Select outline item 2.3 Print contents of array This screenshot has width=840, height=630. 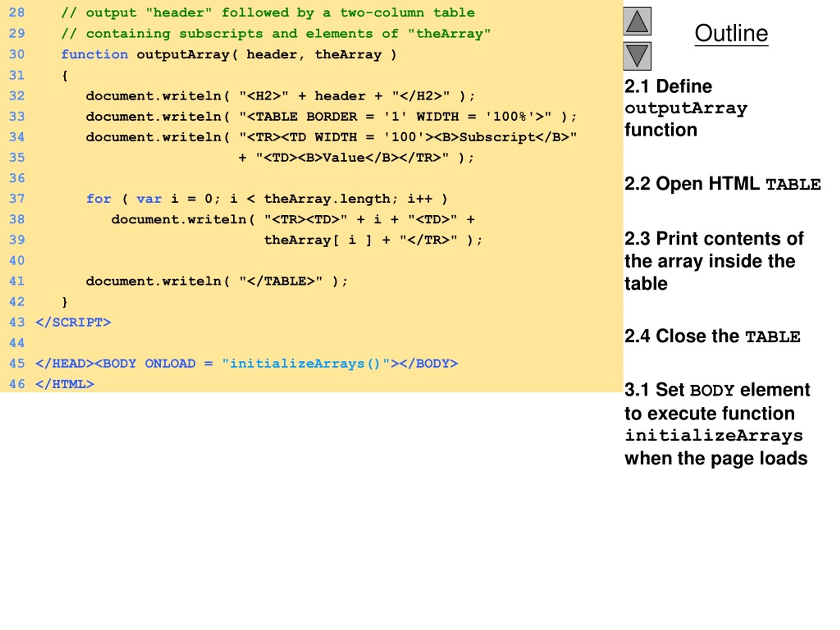(714, 261)
